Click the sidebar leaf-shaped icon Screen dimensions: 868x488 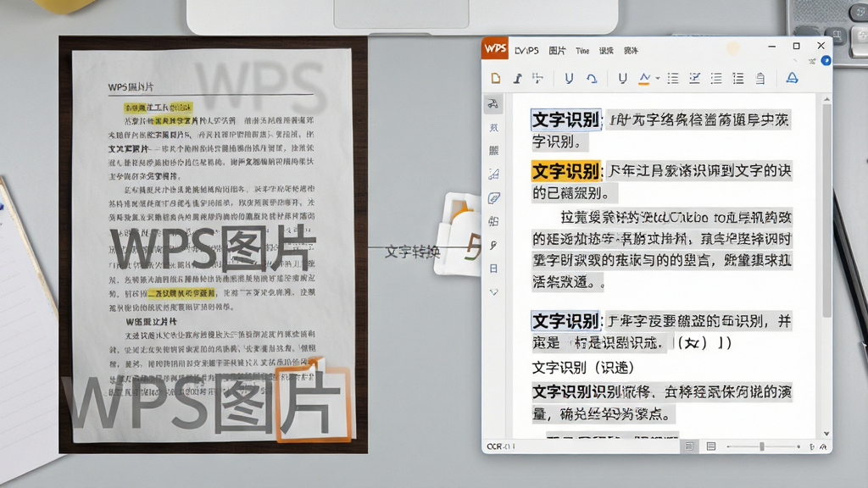[494, 198]
